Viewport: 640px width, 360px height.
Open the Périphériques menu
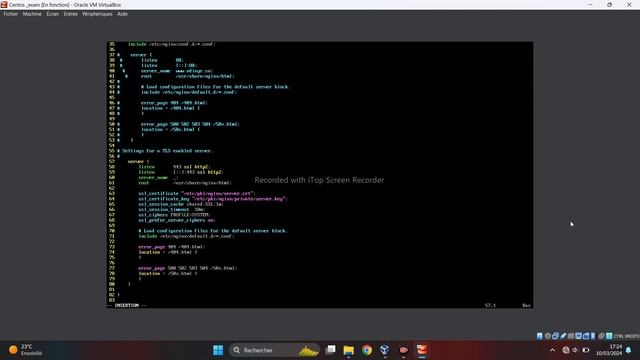coord(97,14)
